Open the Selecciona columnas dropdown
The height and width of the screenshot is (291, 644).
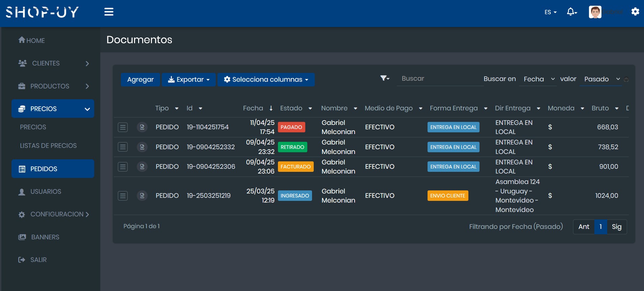coord(266,80)
